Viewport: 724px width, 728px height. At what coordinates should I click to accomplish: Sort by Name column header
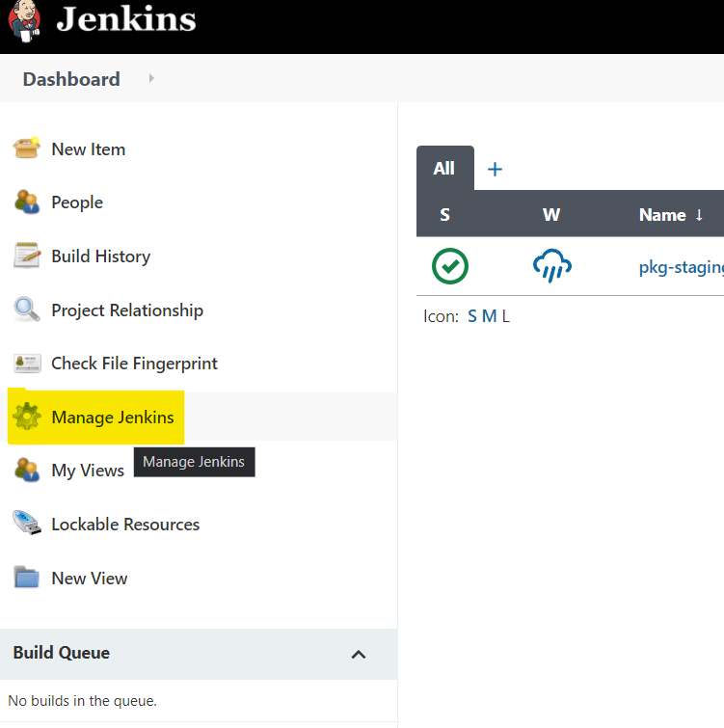coord(671,214)
